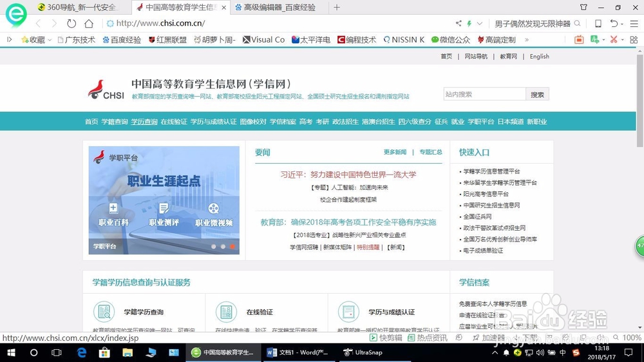Open the 网站导航 link in the top navigation
This screenshot has height=362, width=644.
coord(476,56)
